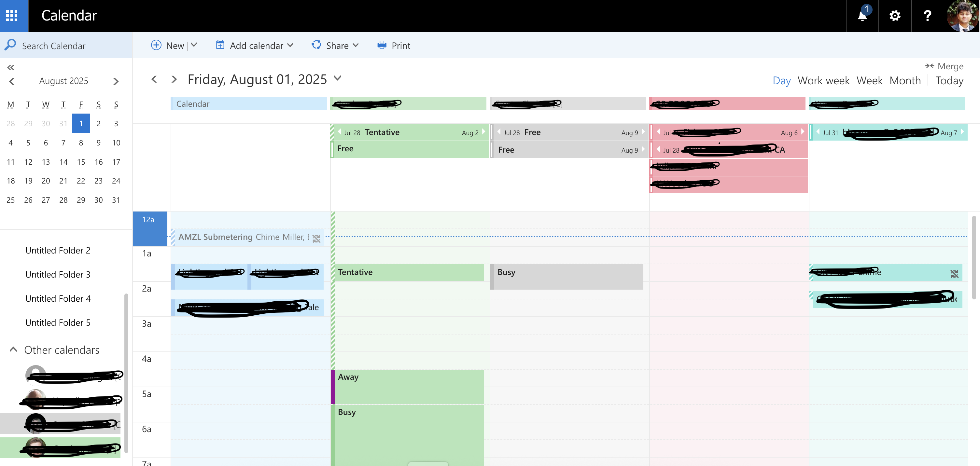This screenshot has width=980, height=466.
Task: Open Untitled Folder 3
Action: (58, 274)
